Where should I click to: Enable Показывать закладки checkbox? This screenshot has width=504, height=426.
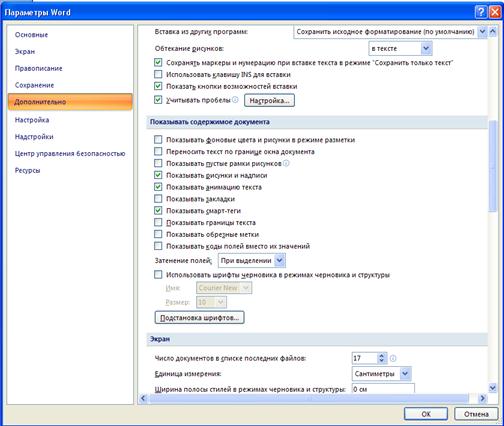click(x=158, y=199)
